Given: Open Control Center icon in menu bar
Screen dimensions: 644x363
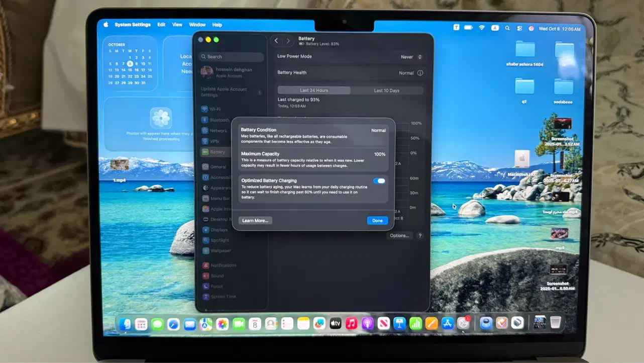Looking at the screenshot, I should [519, 28].
